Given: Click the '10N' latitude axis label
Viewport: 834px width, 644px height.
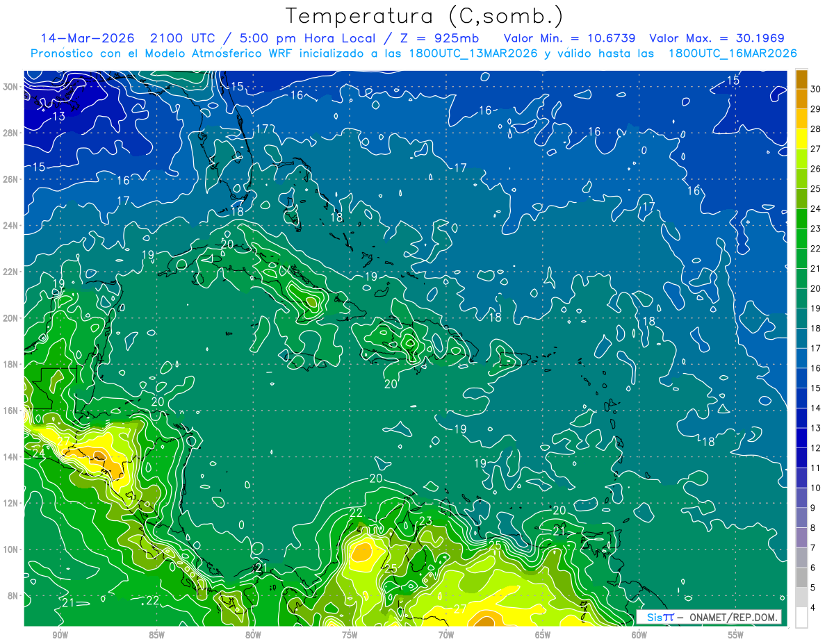Looking at the screenshot, I should [11, 549].
